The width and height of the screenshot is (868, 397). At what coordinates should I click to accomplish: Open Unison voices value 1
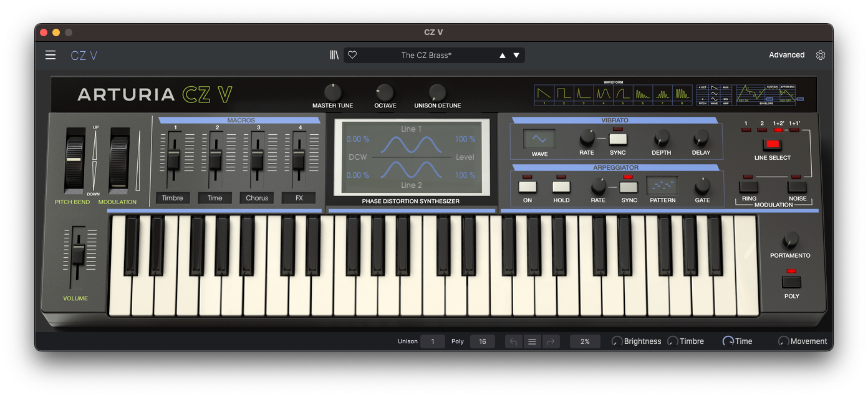tap(433, 341)
